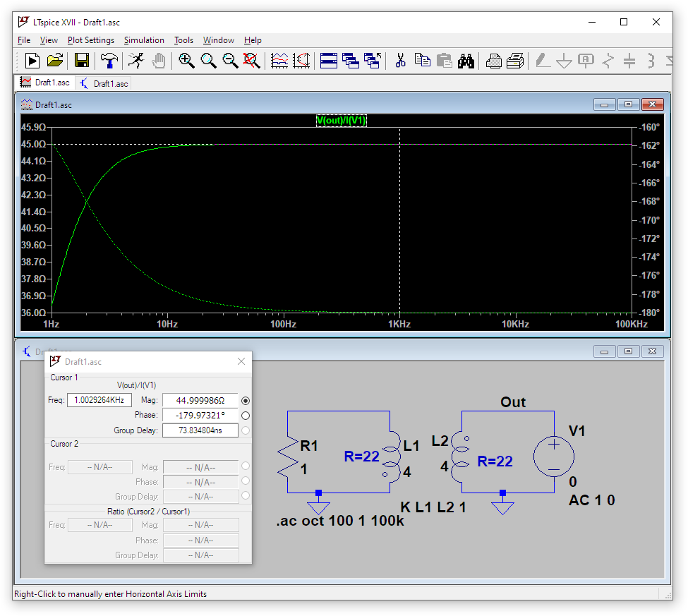Click the Cursor 1 Freq input field
The width and height of the screenshot is (688, 616).
pos(99,400)
